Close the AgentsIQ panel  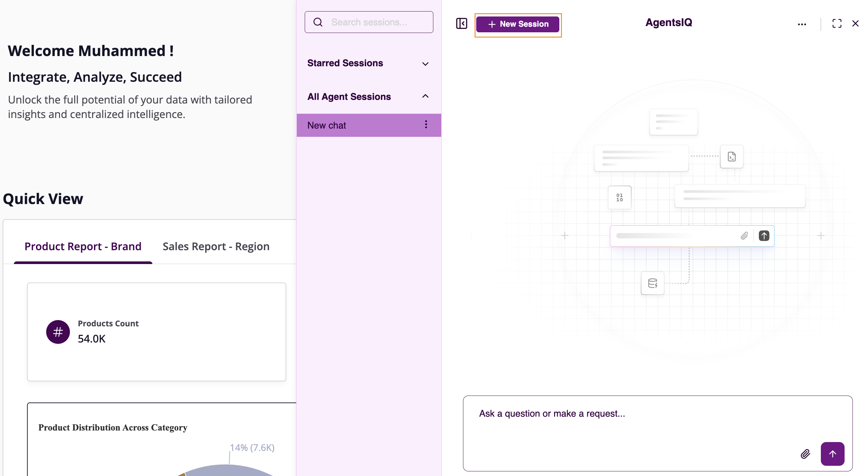click(x=855, y=23)
